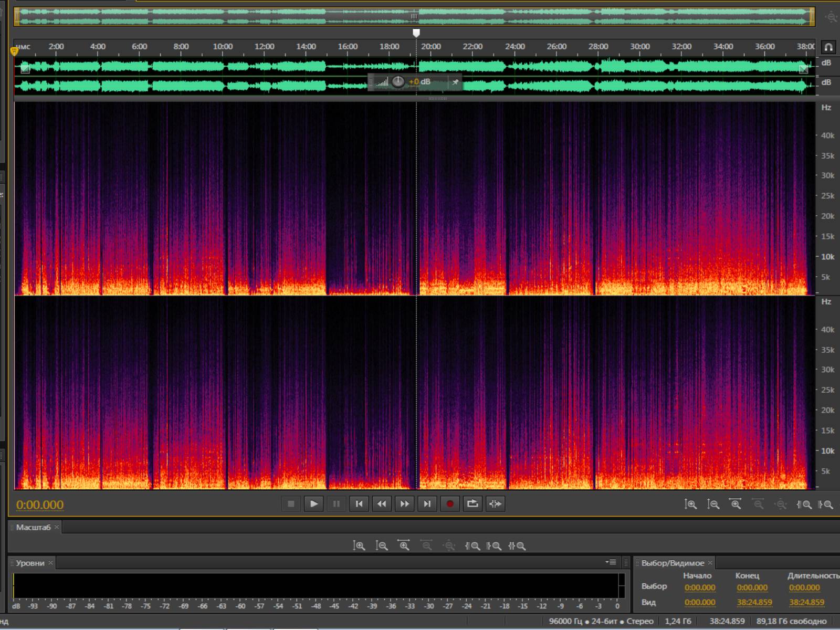Adjust the amplitude knob on HUD
This screenshot has height=630, width=840.
pyautogui.click(x=398, y=82)
